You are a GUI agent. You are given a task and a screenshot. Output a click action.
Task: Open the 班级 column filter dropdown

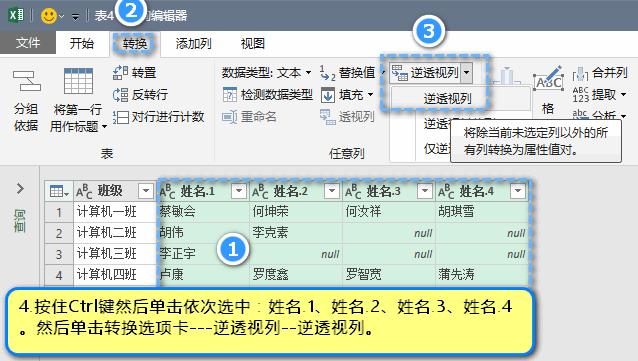pyautogui.click(x=146, y=190)
